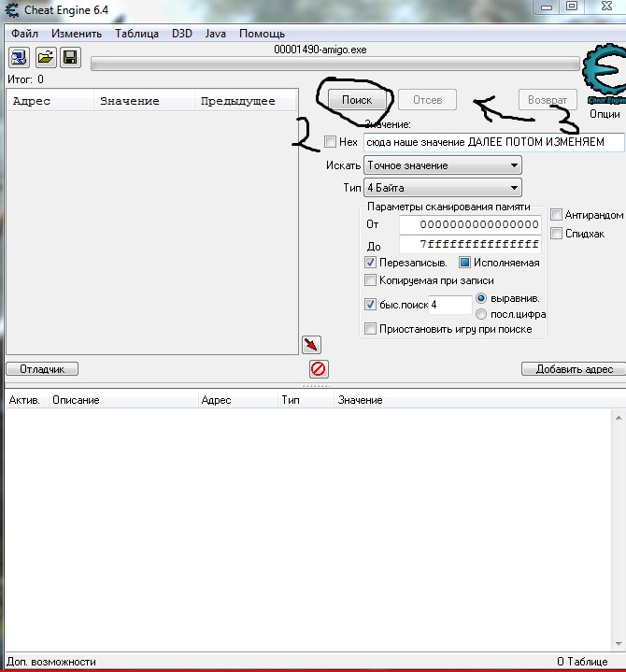The width and height of the screenshot is (626, 672).
Task: Open the Тип value type dropdown
Action: 443,188
